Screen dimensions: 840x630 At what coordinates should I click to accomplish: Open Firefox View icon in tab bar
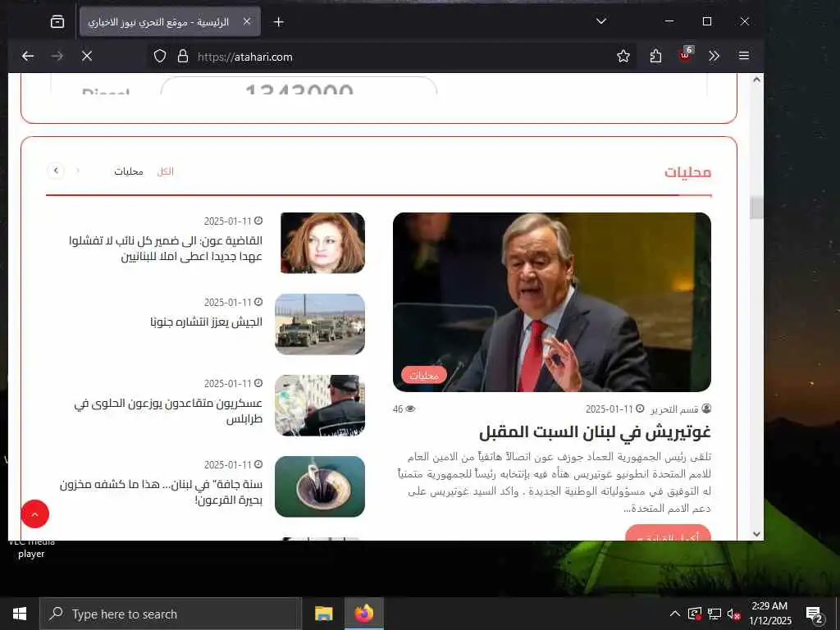(x=57, y=21)
